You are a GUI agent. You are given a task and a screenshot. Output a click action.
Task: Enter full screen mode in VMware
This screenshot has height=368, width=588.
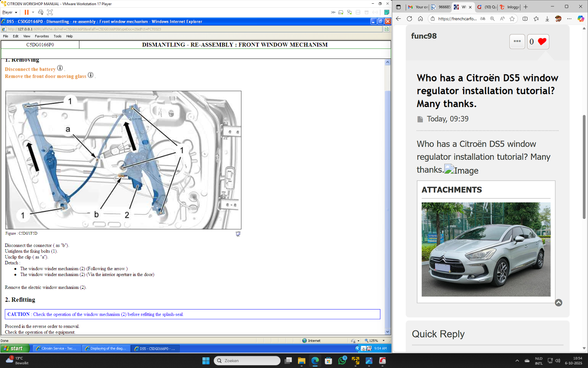[x=50, y=12]
